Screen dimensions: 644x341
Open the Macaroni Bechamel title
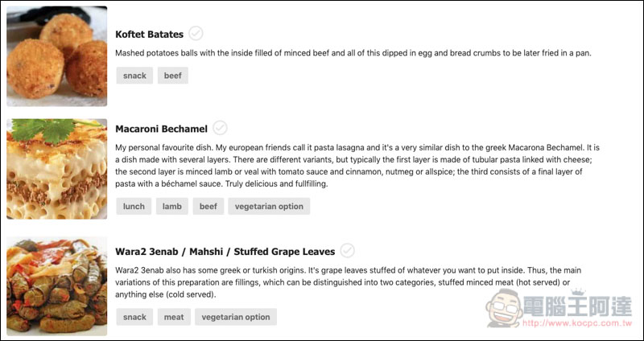(x=162, y=129)
